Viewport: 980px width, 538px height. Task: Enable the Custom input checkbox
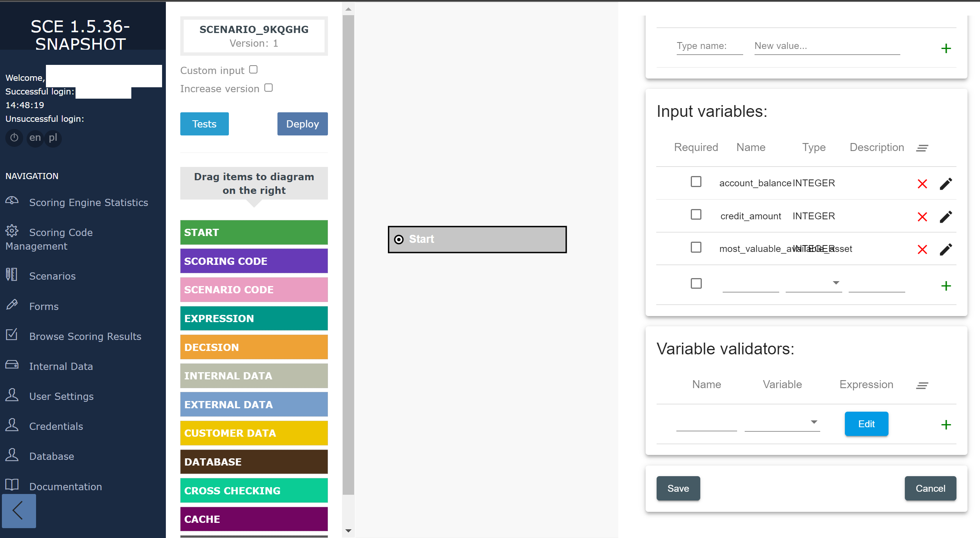tap(254, 69)
